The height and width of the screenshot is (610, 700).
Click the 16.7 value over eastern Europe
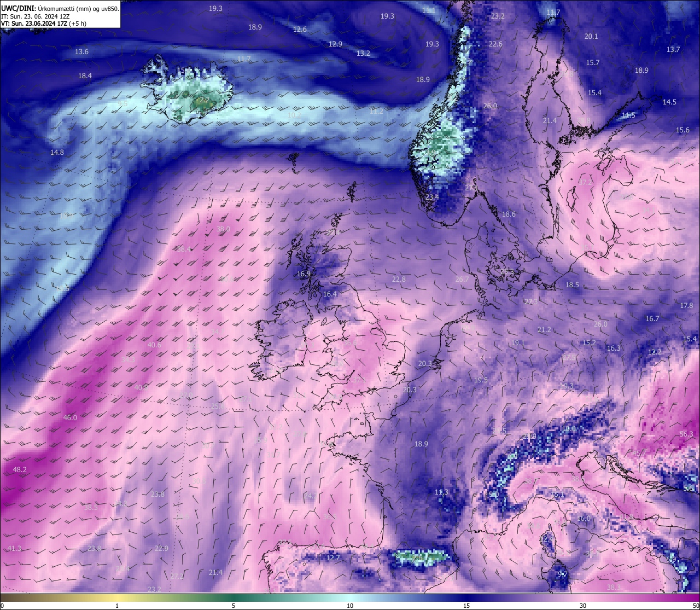[x=652, y=318]
